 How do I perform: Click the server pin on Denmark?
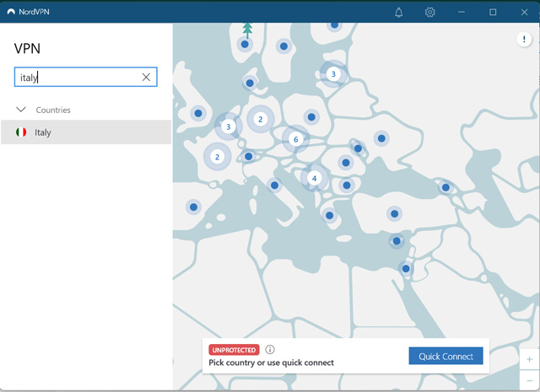tap(250, 83)
